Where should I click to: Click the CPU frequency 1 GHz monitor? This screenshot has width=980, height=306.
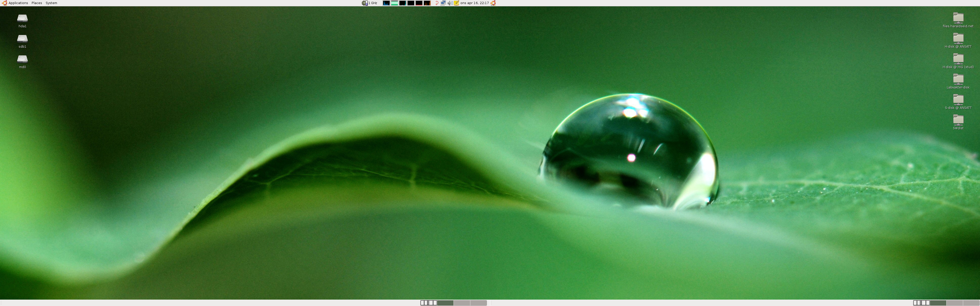369,3
